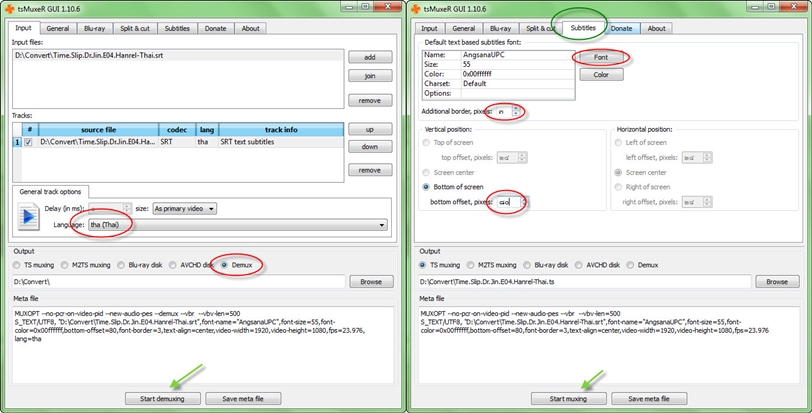Click the right offset pixels spinner field
The width and height of the screenshot is (812, 413).
(697, 202)
